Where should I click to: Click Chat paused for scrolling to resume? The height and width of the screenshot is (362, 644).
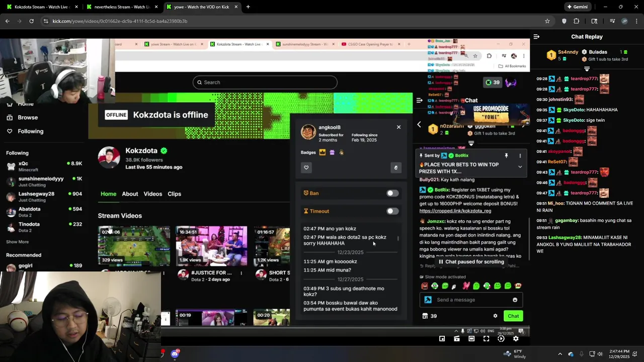[x=471, y=261]
